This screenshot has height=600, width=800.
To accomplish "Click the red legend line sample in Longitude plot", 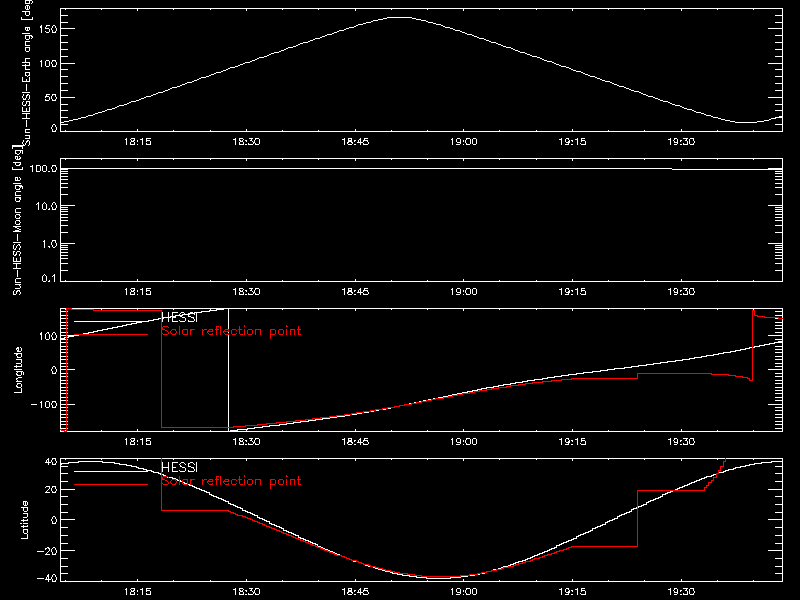I will point(111,335).
